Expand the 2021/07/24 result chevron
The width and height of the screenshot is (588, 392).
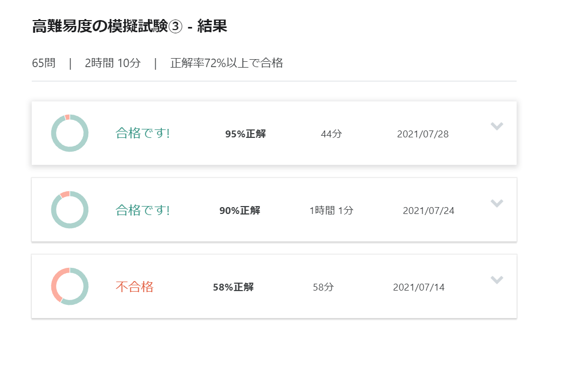(497, 203)
